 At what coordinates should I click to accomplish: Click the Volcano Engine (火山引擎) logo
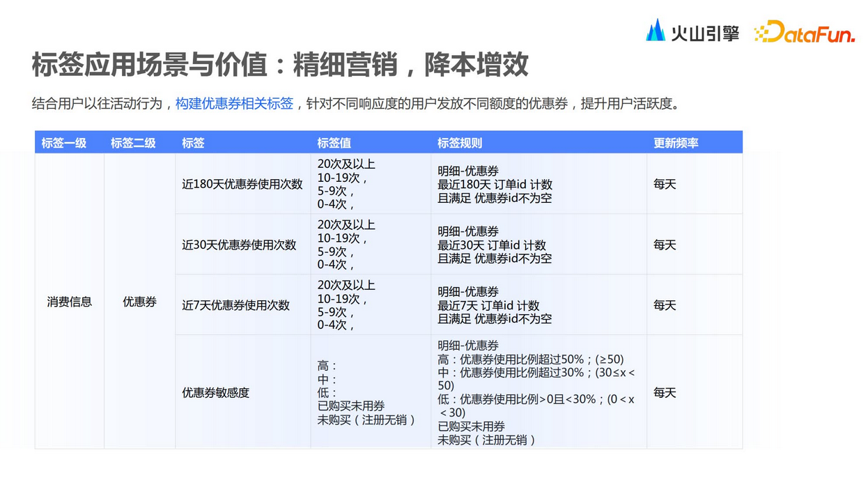[x=692, y=31]
